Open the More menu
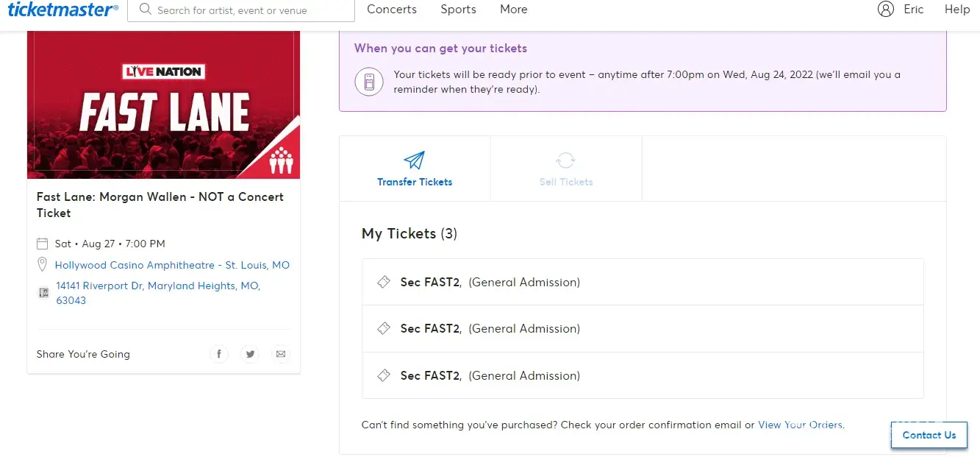 (513, 10)
